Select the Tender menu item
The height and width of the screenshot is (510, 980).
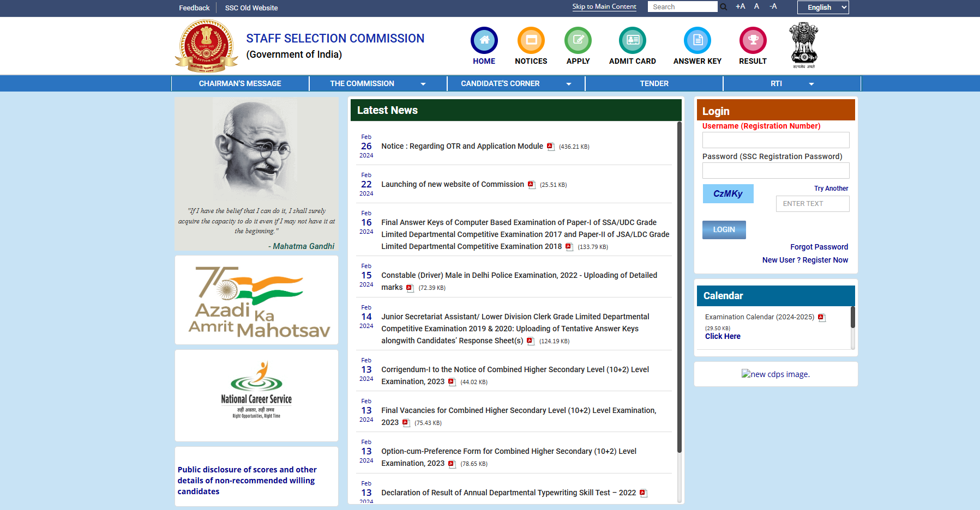coord(654,83)
